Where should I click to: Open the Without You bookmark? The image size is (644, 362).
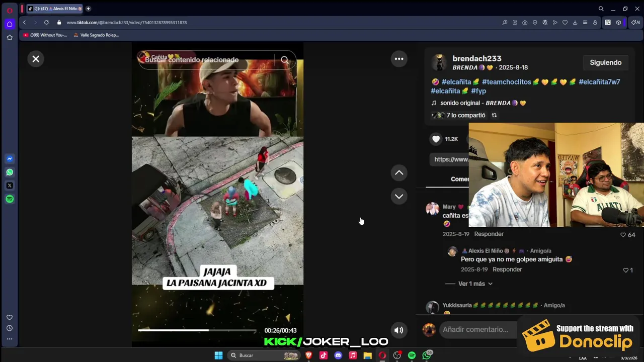click(45, 35)
